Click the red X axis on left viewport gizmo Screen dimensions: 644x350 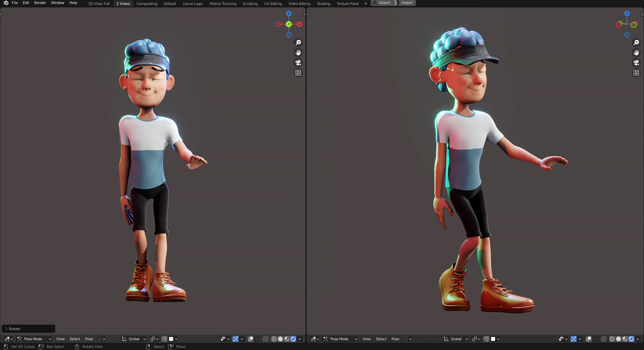pyautogui.click(x=299, y=24)
